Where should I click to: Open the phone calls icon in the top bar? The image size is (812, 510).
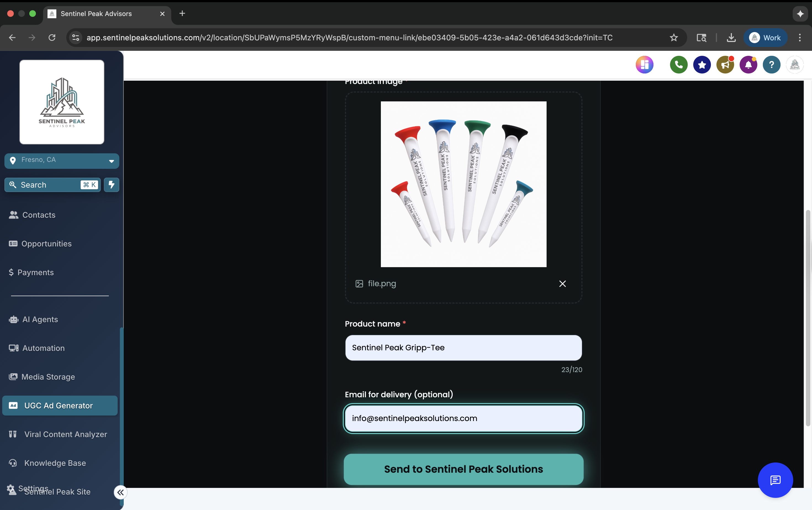point(679,64)
